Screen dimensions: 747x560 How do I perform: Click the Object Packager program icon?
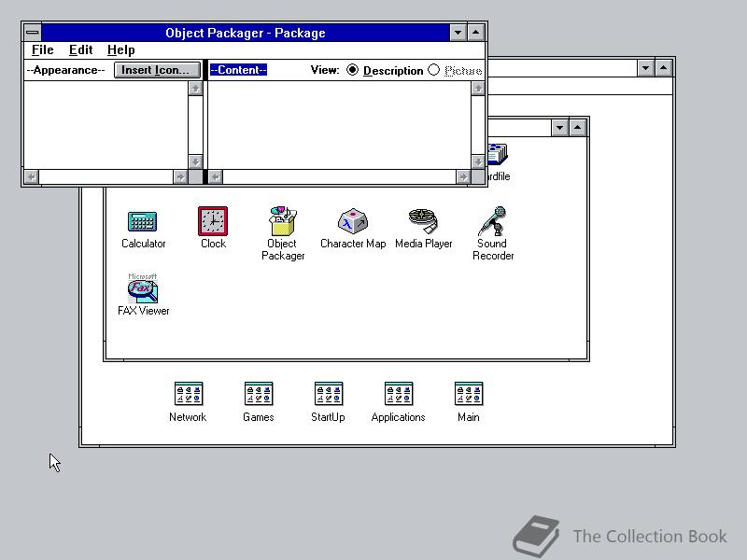(x=283, y=220)
